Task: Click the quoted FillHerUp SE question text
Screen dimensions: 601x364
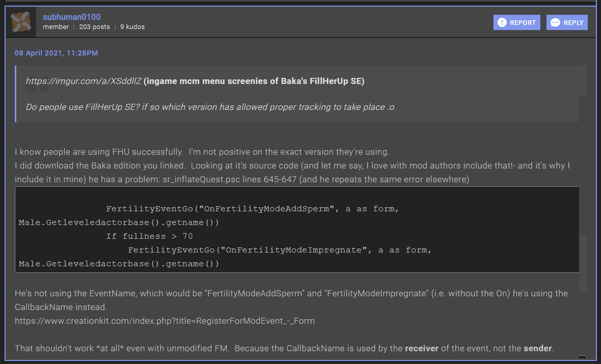Action: [210, 107]
